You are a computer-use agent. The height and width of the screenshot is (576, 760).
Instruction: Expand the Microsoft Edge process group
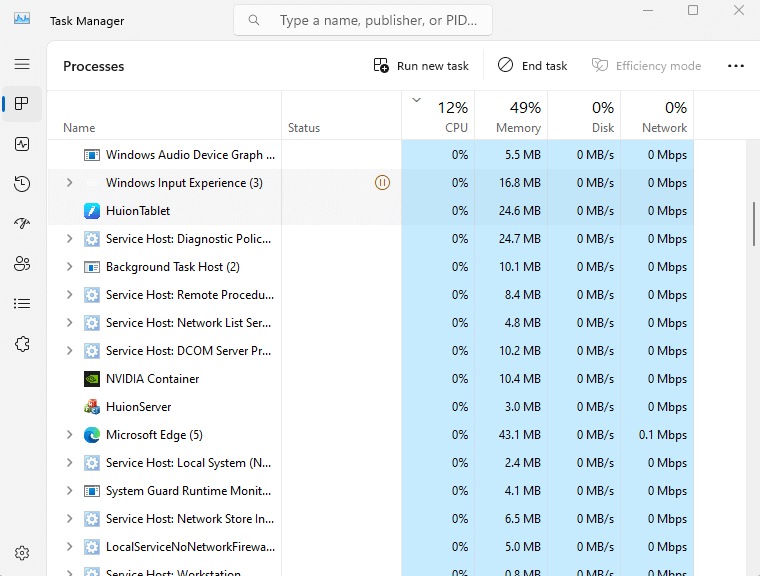69,435
